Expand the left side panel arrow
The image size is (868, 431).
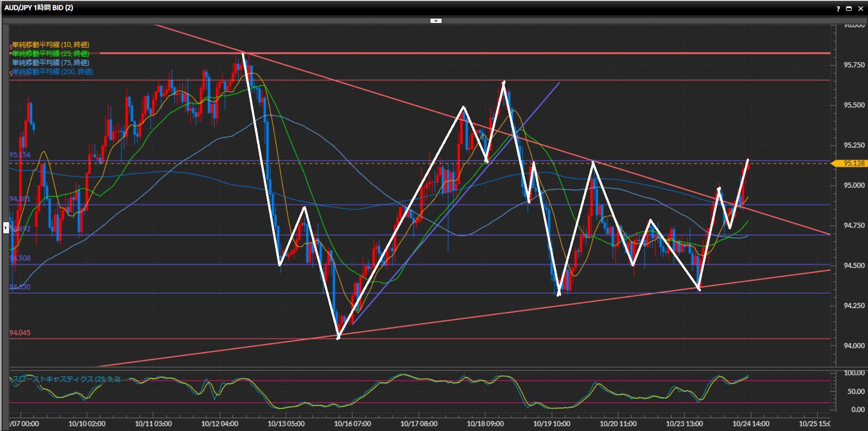[x=6, y=227]
